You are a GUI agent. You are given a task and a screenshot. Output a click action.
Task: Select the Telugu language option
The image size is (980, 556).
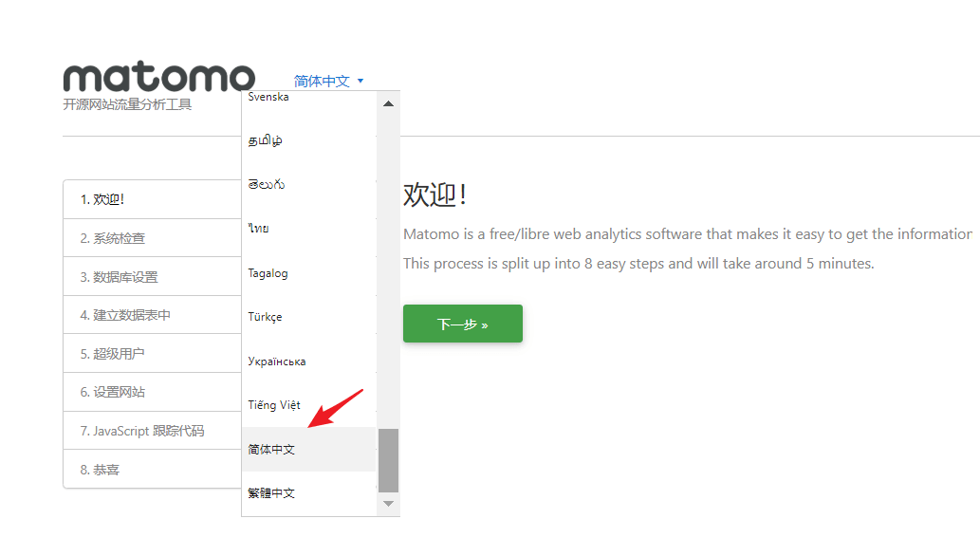[267, 184]
